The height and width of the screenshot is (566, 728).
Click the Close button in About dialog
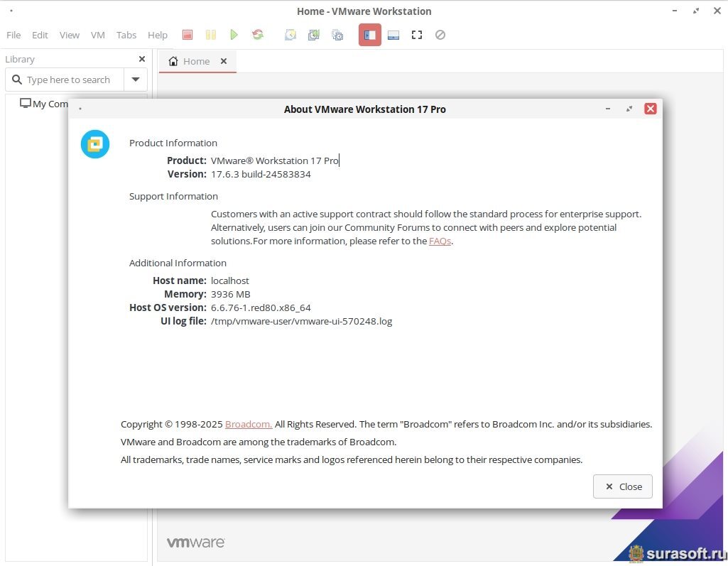coord(623,486)
